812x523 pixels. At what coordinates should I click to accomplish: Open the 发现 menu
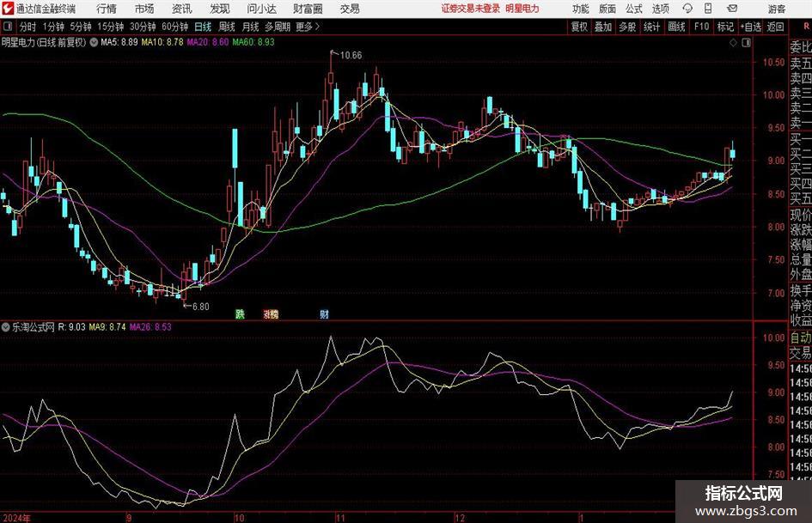220,9
